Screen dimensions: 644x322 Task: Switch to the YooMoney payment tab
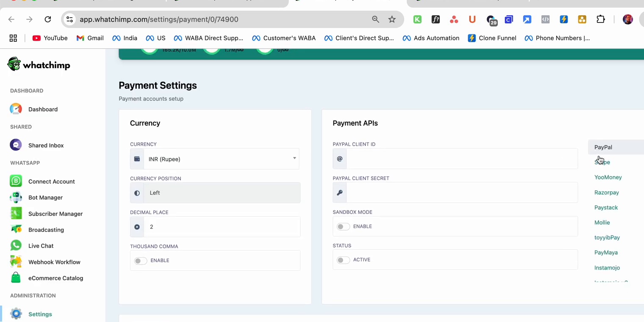click(x=608, y=177)
